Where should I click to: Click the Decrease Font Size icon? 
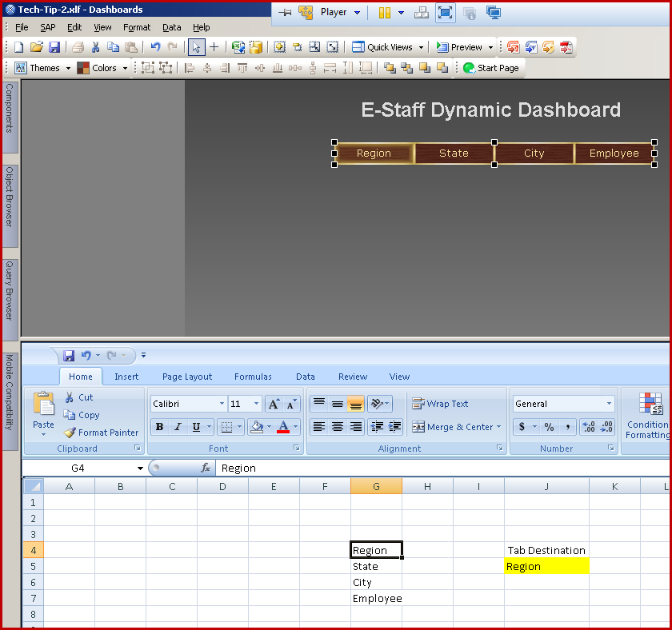[x=291, y=404]
